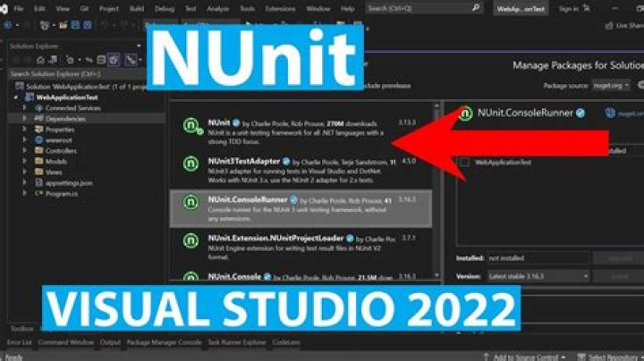Image resolution: width=644 pixels, height=361 pixels.
Task: Expand the Properties node
Action: [x=24, y=130]
